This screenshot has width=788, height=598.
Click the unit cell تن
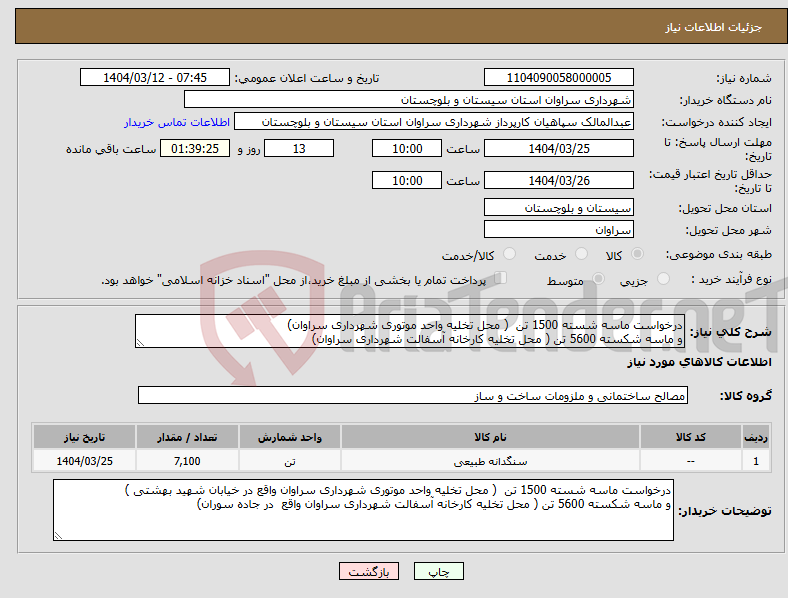tap(290, 461)
